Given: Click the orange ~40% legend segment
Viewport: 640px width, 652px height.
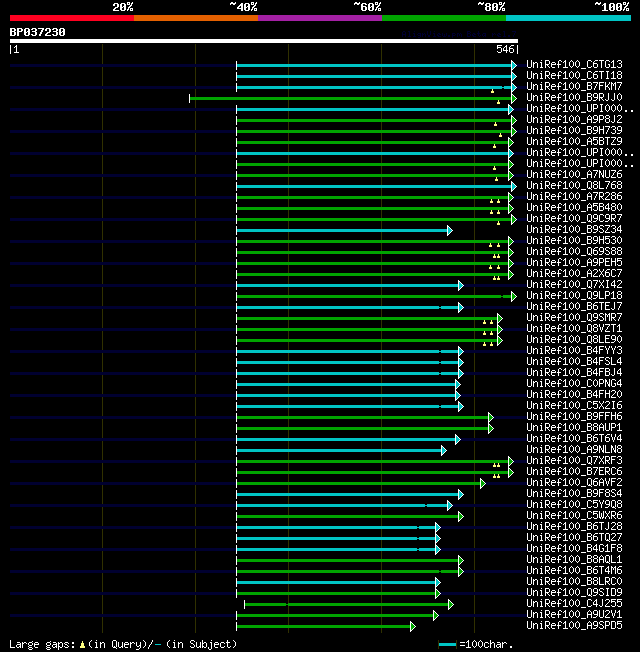Looking at the screenshot, I should (196, 18).
